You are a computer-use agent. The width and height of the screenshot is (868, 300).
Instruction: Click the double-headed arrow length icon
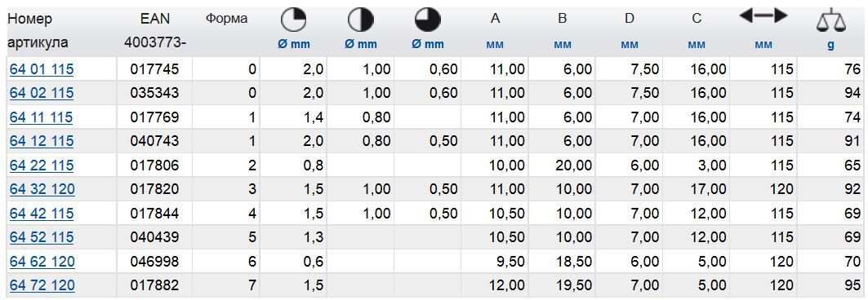click(x=763, y=17)
